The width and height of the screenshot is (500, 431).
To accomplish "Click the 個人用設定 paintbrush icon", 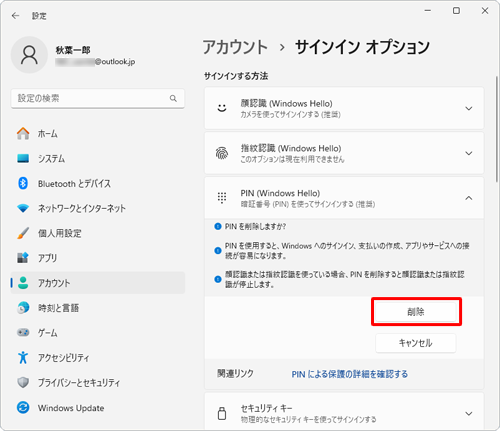I will pyautogui.click(x=23, y=233).
